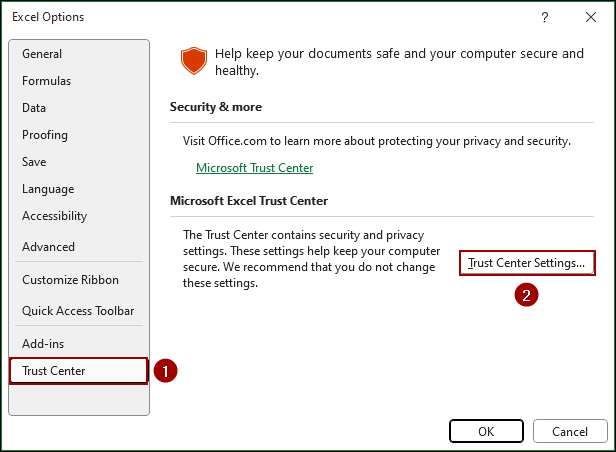Click the orange shield security icon
The image size is (616, 452).
click(x=193, y=62)
